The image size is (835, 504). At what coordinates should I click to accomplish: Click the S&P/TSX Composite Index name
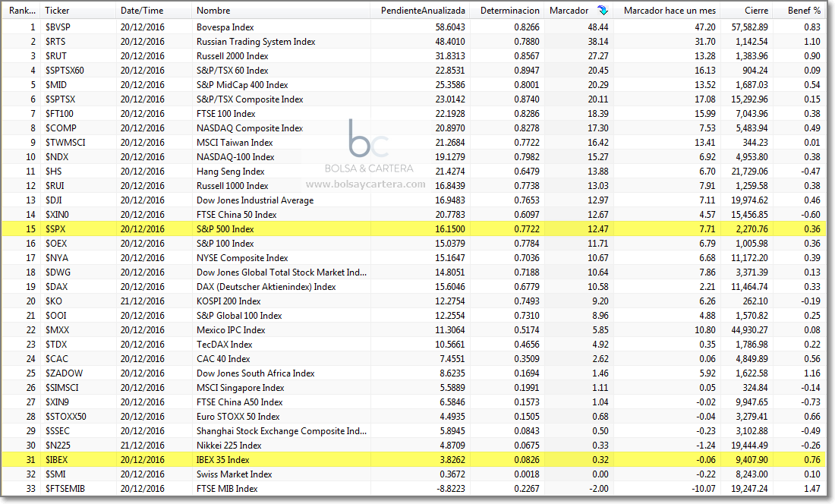(x=250, y=99)
